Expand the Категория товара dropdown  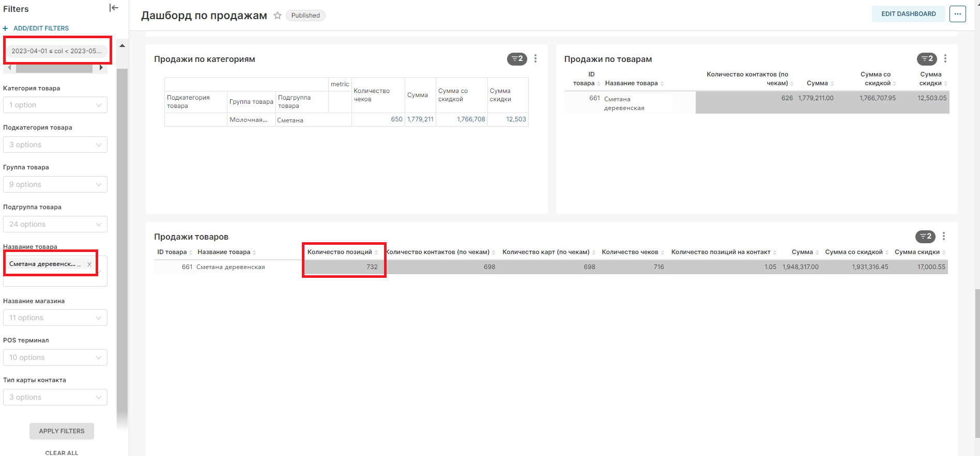55,105
